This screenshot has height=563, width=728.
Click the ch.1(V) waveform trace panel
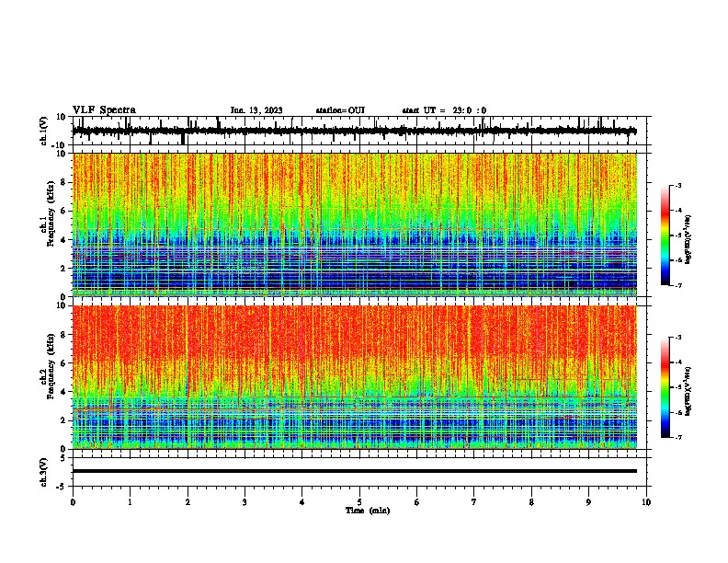click(361, 131)
